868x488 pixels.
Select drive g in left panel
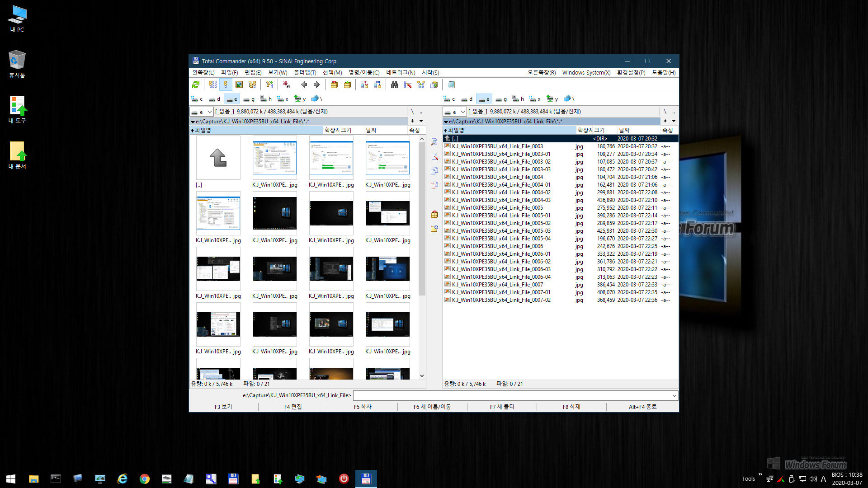point(249,99)
